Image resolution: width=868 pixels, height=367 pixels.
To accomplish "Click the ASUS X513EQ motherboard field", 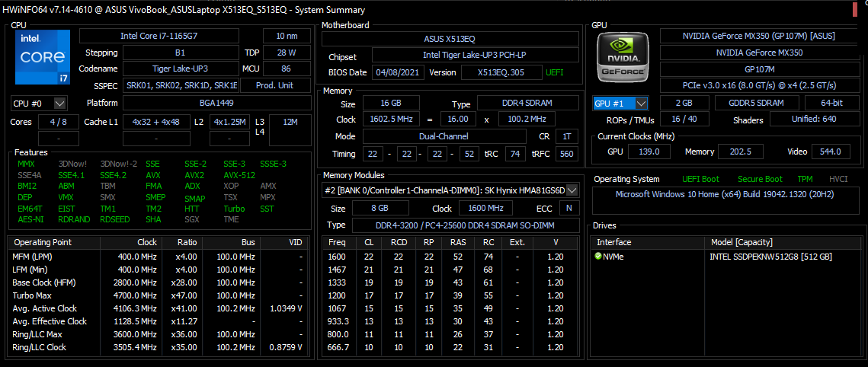I will 450,39.
